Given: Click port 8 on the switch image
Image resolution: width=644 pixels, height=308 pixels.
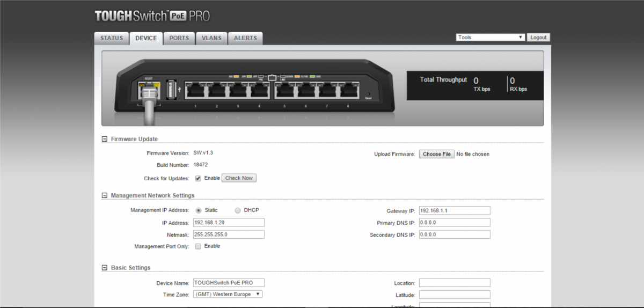Looking at the screenshot, I should click(x=348, y=91).
